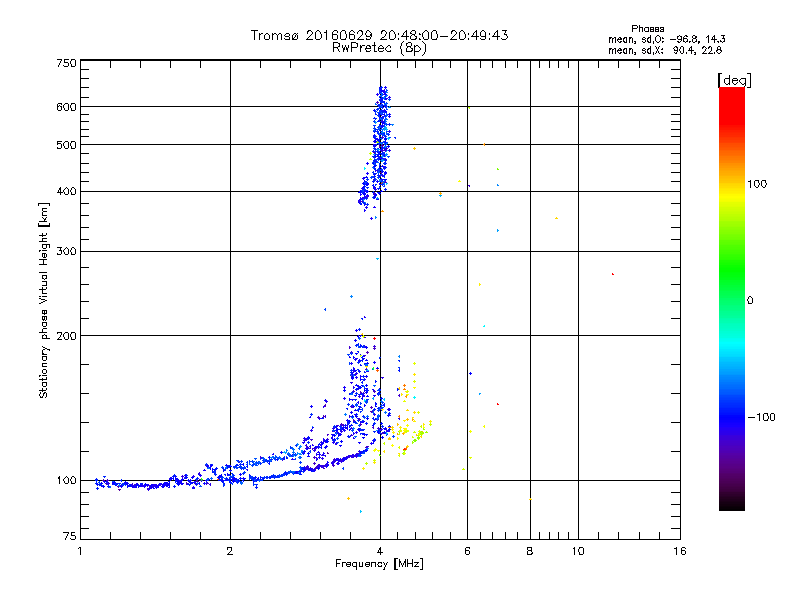Click the x-axis label "8"

pyautogui.click(x=530, y=551)
